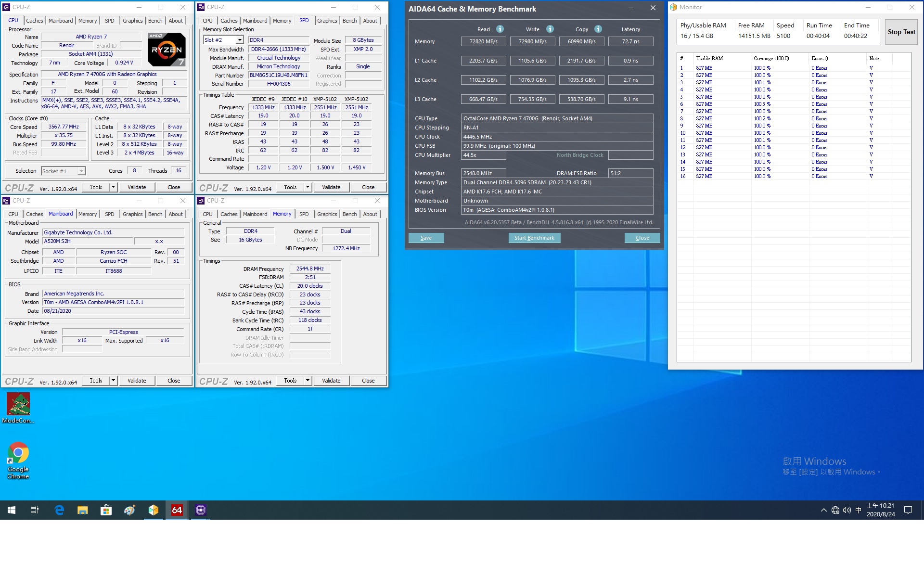This screenshot has height=563, width=924.
Task: Open Socket selection dropdown in CPU window
Action: [x=81, y=171]
